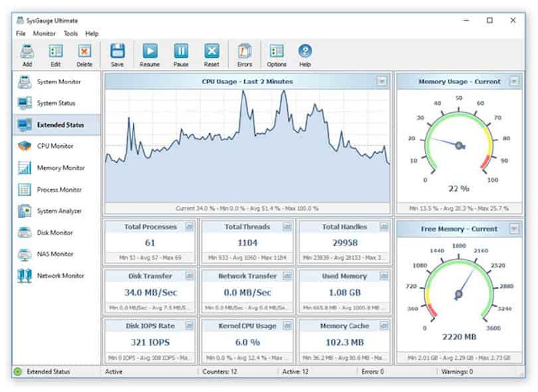Open Disk Monitor from the sidebar
This screenshot has width=538, height=392.
pyautogui.click(x=56, y=233)
